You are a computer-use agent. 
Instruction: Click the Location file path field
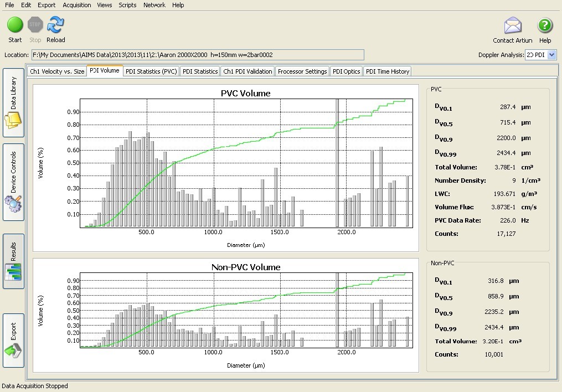tap(198, 55)
